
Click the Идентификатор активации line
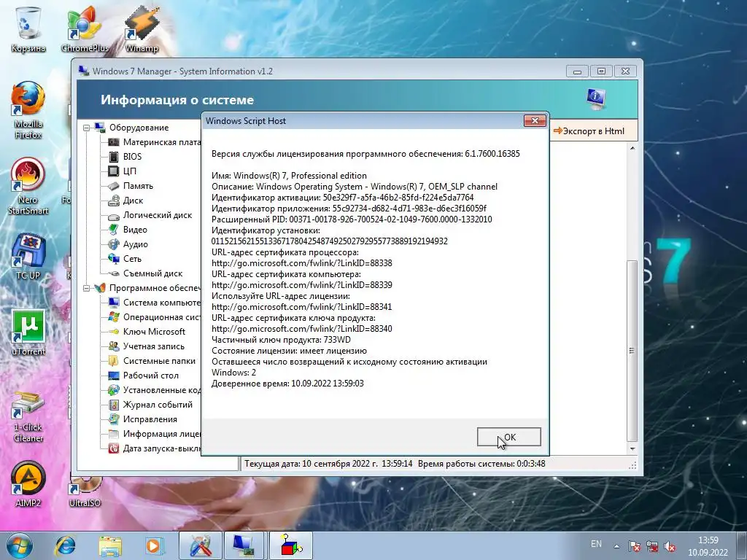pos(343,198)
